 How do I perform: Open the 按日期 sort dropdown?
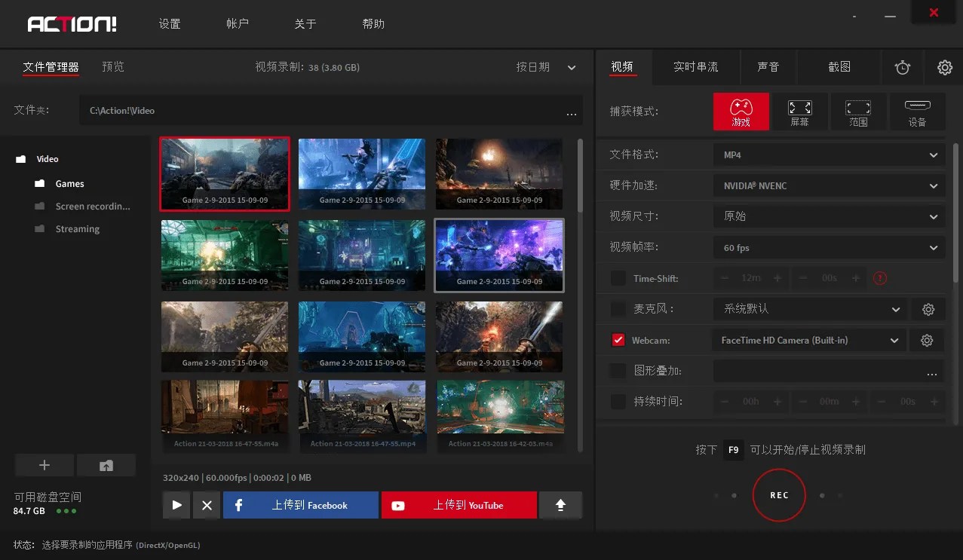(x=546, y=67)
